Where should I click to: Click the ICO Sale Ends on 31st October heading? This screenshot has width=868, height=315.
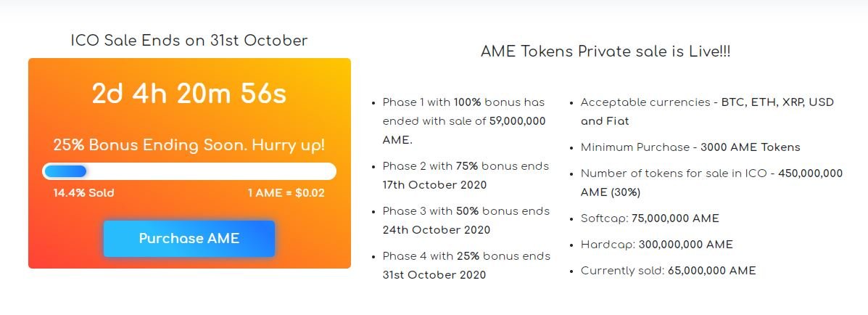pyautogui.click(x=189, y=41)
